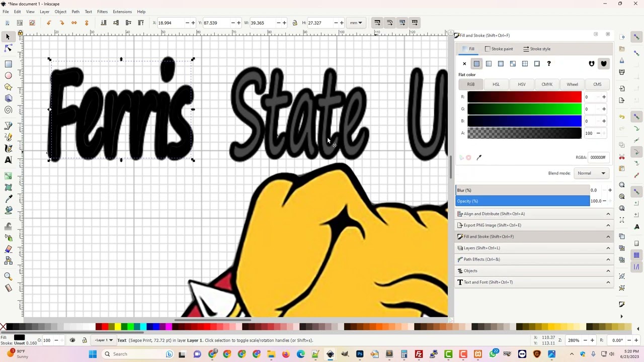Switch to the Stroke paint tab
This screenshot has width=644, height=362.
point(499,49)
